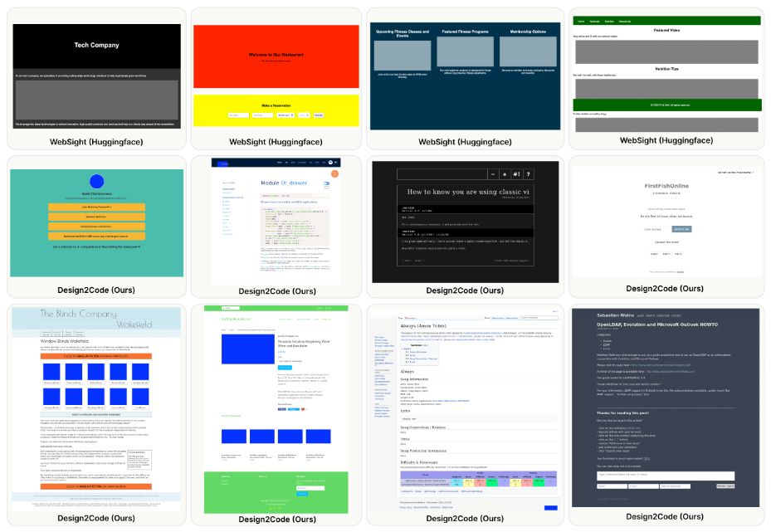Image resolution: width=771 pixels, height=532 pixels.
Task: Click the blue circle avatar on the teal page
Action: tap(97, 182)
